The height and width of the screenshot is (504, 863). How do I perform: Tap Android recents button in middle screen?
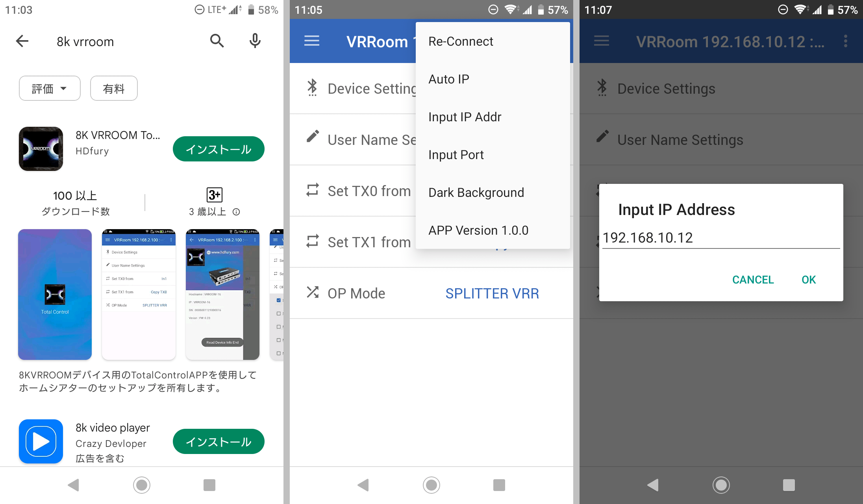pos(499,485)
